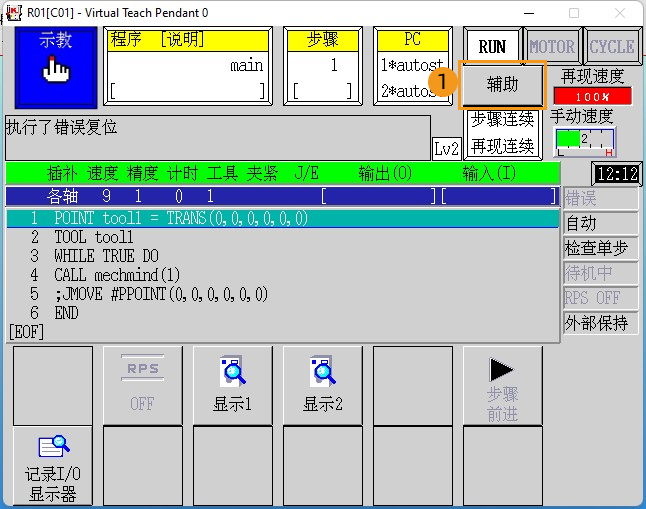
Task: Select line 3 WHILE TRUE DO
Action: pyautogui.click(x=283, y=256)
